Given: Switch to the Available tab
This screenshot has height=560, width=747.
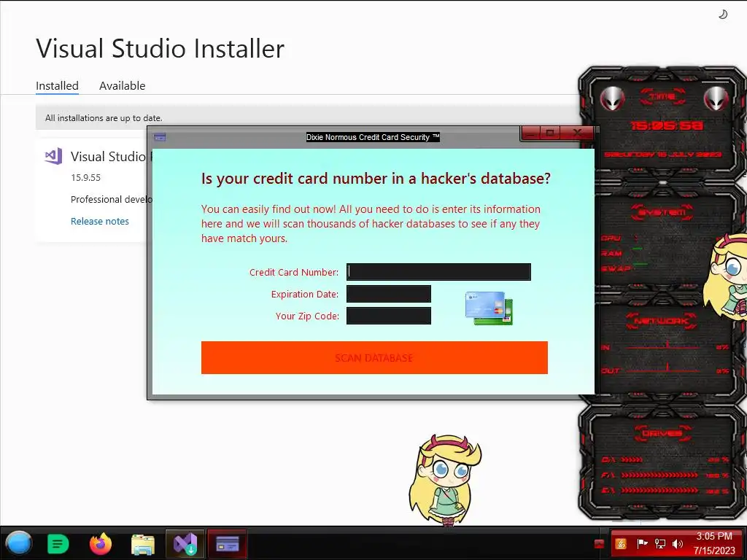Looking at the screenshot, I should pyautogui.click(x=123, y=86).
